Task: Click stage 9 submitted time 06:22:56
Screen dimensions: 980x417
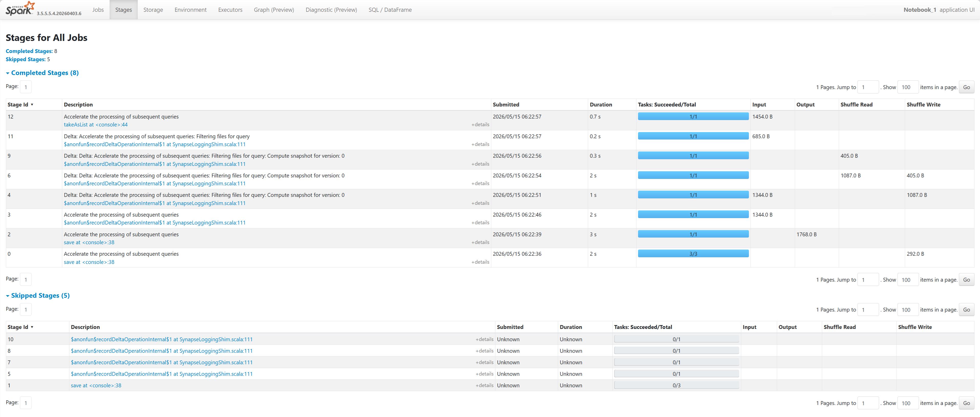Action: 517,156
